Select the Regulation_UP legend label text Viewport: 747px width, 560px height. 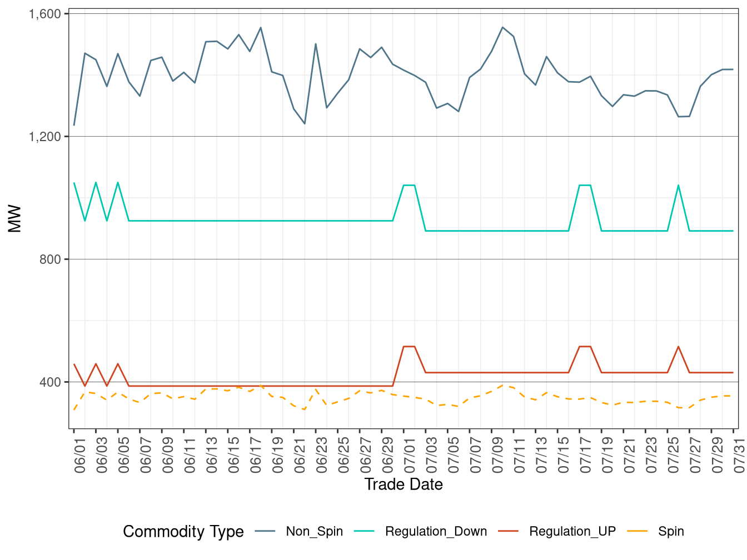pyautogui.click(x=572, y=532)
